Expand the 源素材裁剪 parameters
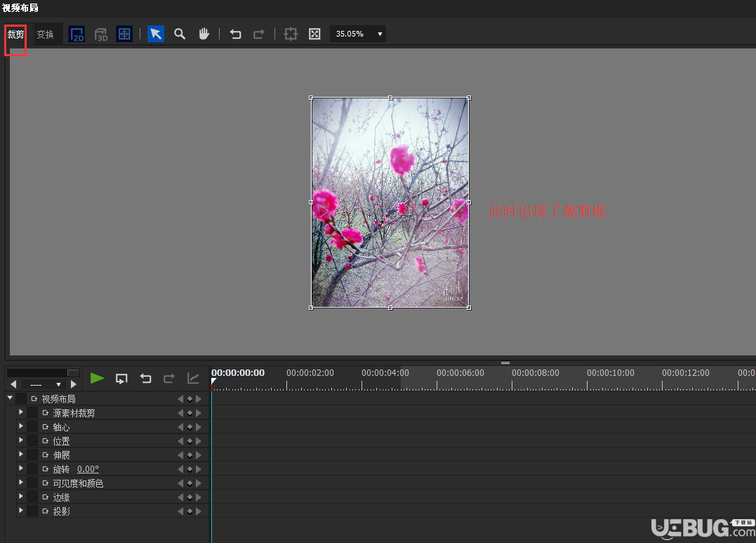 coord(21,412)
